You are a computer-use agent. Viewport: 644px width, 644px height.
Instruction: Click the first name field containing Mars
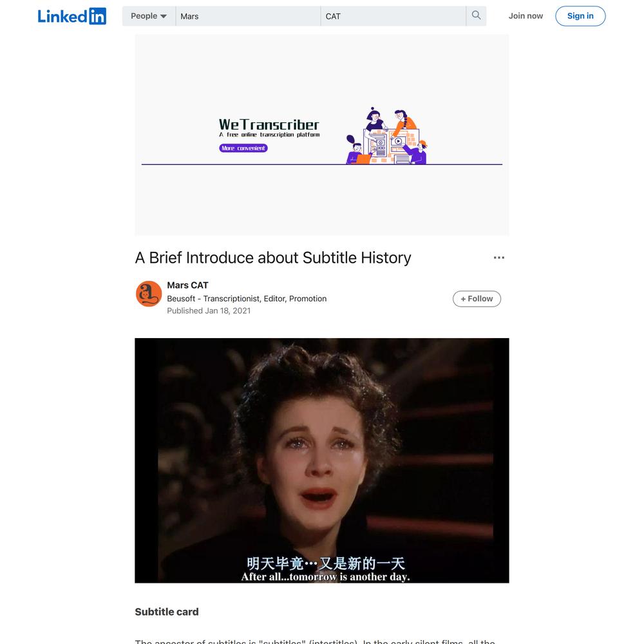point(248,16)
